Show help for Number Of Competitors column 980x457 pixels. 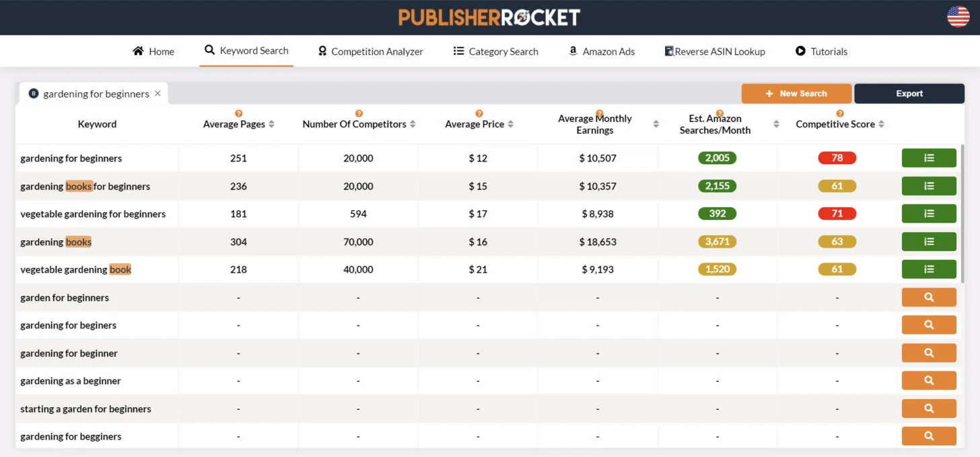pos(359,114)
